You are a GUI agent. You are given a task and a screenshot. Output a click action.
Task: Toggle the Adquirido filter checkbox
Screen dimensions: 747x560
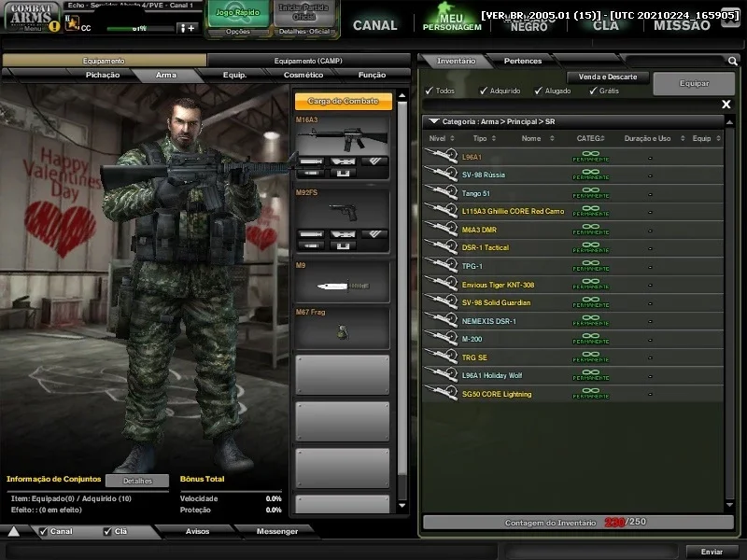coord(484,91)
